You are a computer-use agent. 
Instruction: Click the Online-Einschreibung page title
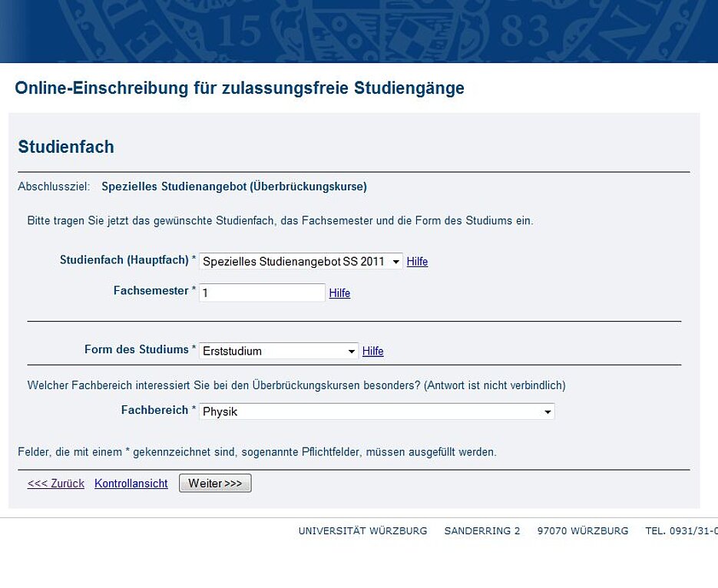tap(240, 88)
